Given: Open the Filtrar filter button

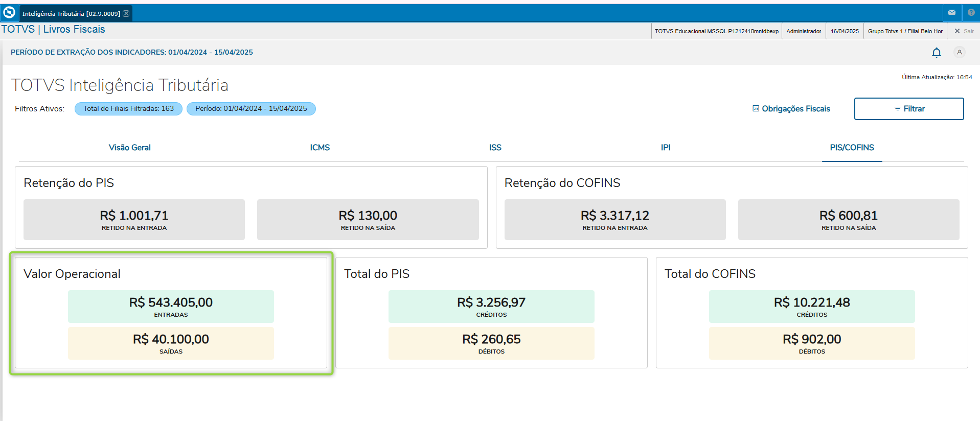Looking at the screenshot, I should (x=909, y=109).
